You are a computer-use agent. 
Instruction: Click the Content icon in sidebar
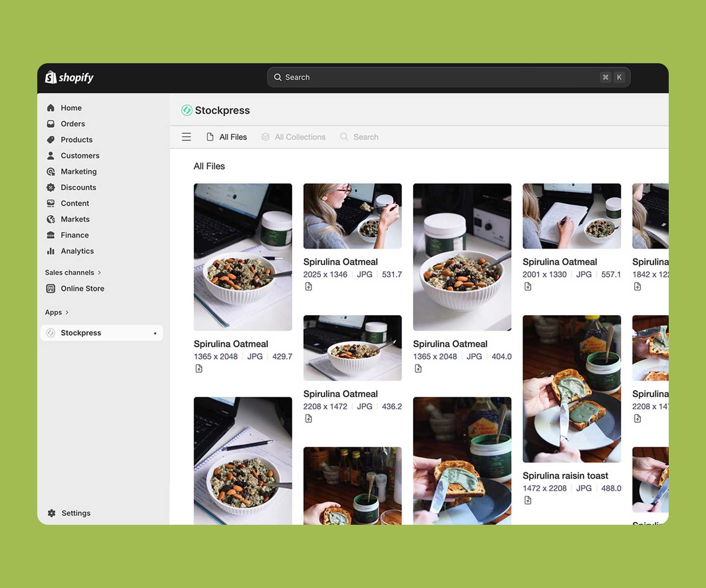(x=50, y=203)
